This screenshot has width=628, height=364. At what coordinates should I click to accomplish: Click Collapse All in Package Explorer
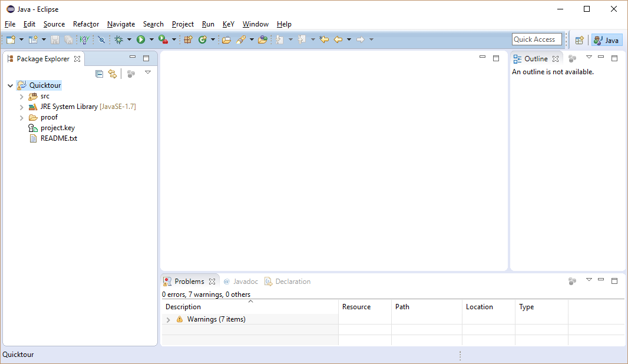(100, 74)
